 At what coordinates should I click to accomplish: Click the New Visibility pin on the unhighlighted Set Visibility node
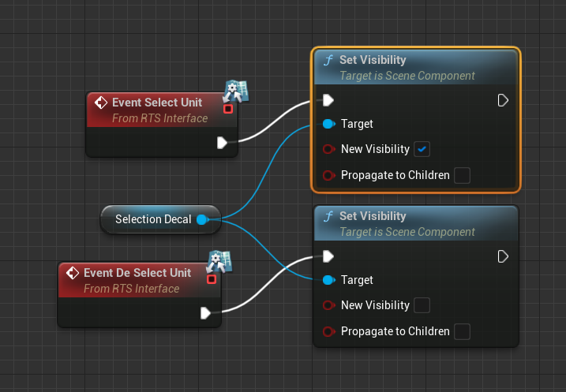pyautogui.click(x=328, y=305)
